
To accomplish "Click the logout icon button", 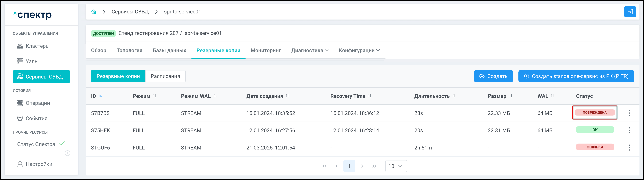I will [x=630, y=12].
